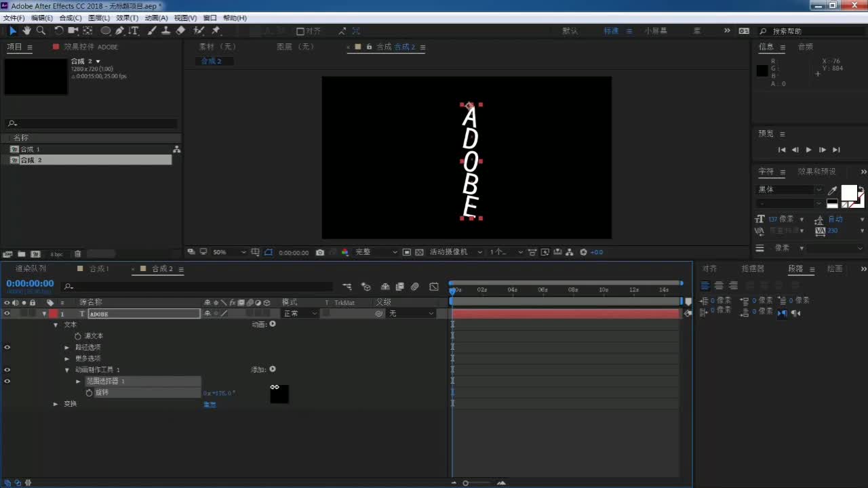This screenshot has height=488, width=868.
Task: Click the frame blending icon in timeline
Action: click(x=400, y=286)
